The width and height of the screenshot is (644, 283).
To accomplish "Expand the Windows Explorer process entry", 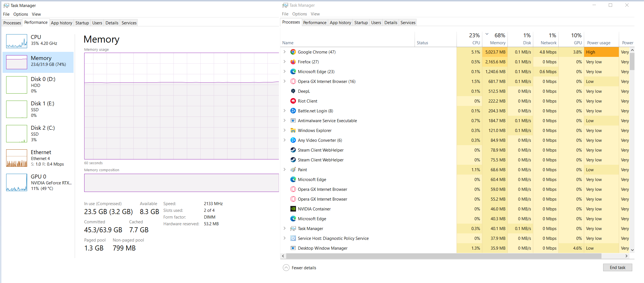I will click(x=285, y=131).
